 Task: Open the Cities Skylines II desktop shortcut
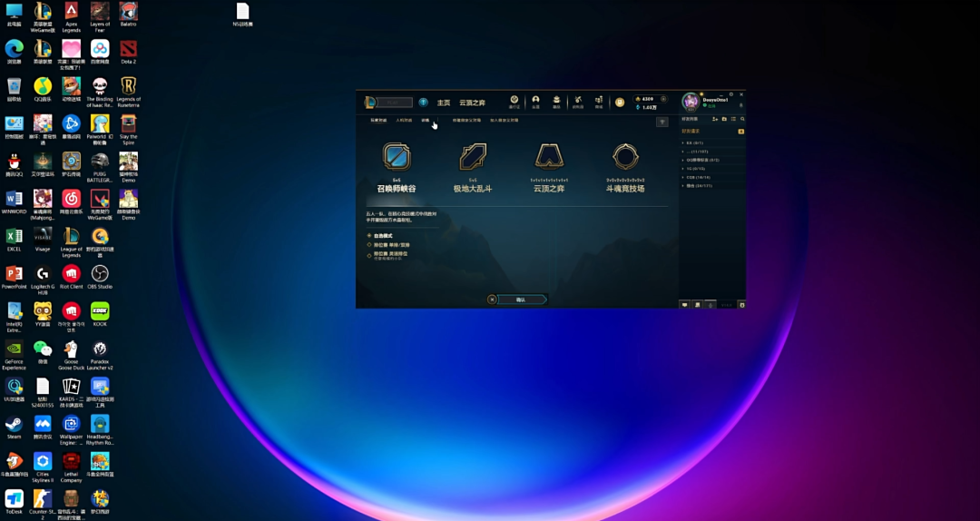tap(43, 467)
